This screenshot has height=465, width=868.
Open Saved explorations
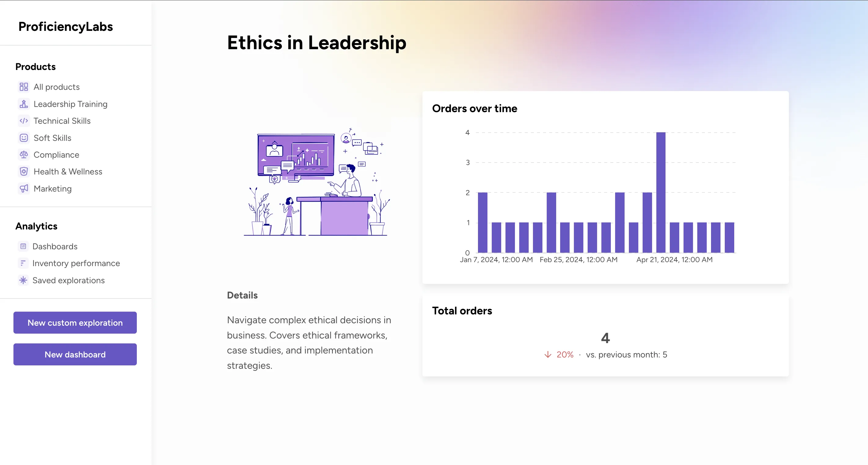click(68, 280)
